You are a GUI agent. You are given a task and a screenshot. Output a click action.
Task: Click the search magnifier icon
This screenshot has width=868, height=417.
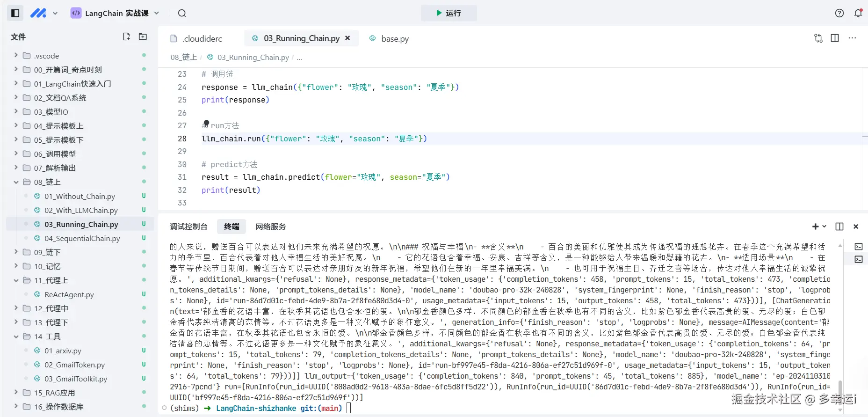pyautogui.click(x=182, y=13)
